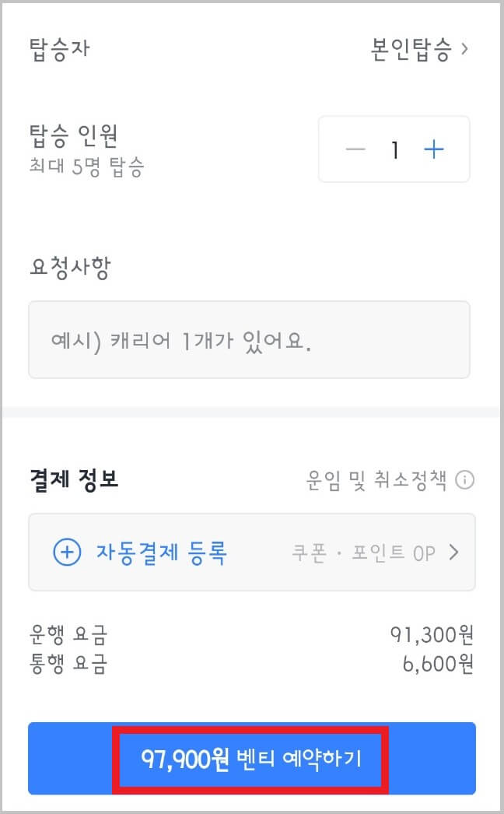Tap the minus icon in the passenger stepper
504x814 pixels.
355,149
